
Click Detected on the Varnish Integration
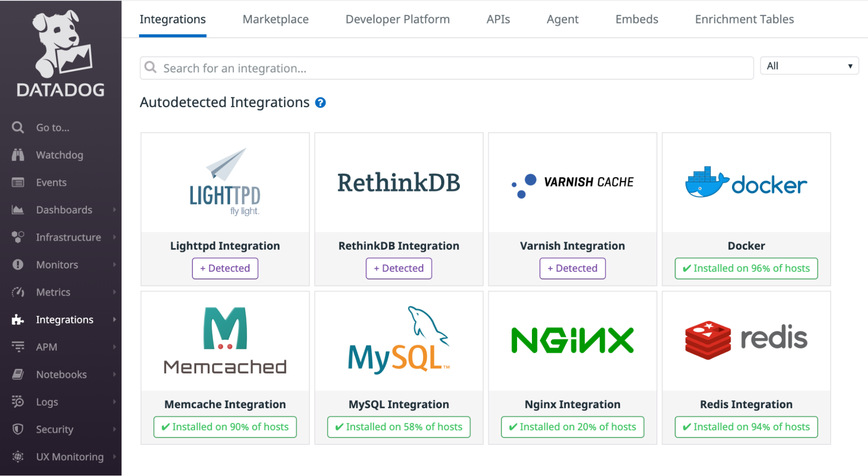pyautogui.click(x=572, y=268)
